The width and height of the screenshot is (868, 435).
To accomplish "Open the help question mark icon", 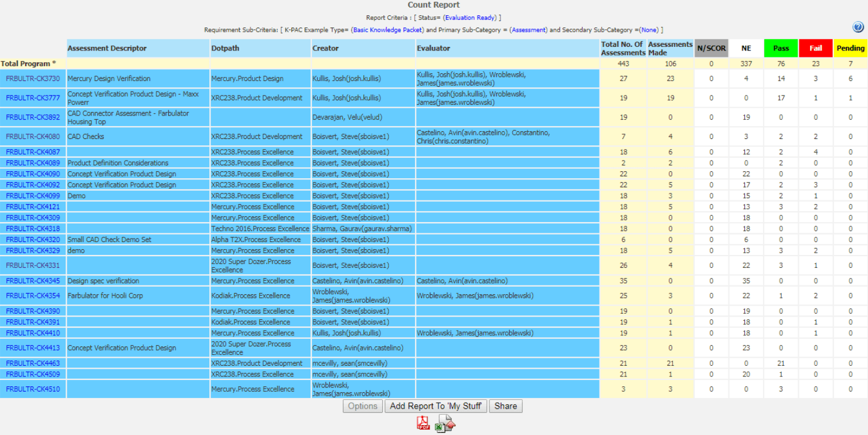I will 858,28.
